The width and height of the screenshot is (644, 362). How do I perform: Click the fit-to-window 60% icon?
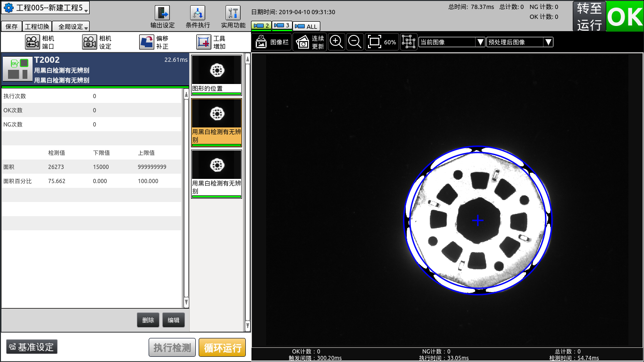coord(382,42)
